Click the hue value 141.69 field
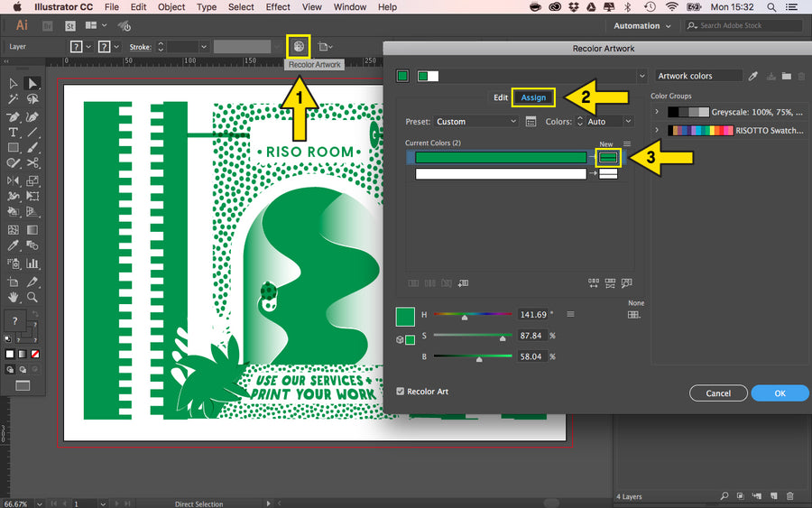 [533, 314]
